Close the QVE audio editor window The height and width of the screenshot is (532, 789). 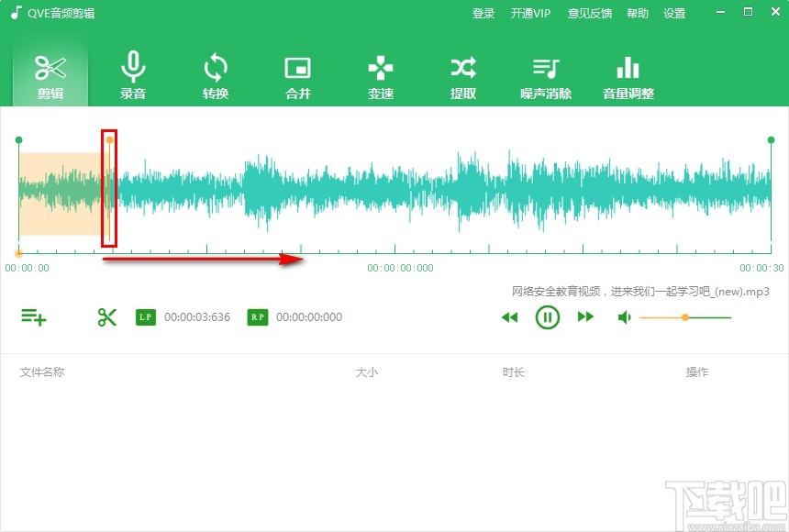pos(775,12)
